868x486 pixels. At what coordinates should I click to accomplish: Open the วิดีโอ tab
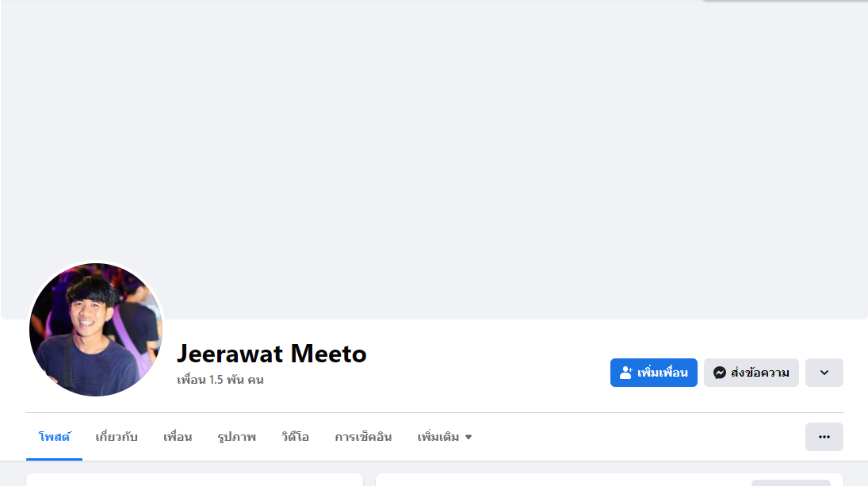295,437
